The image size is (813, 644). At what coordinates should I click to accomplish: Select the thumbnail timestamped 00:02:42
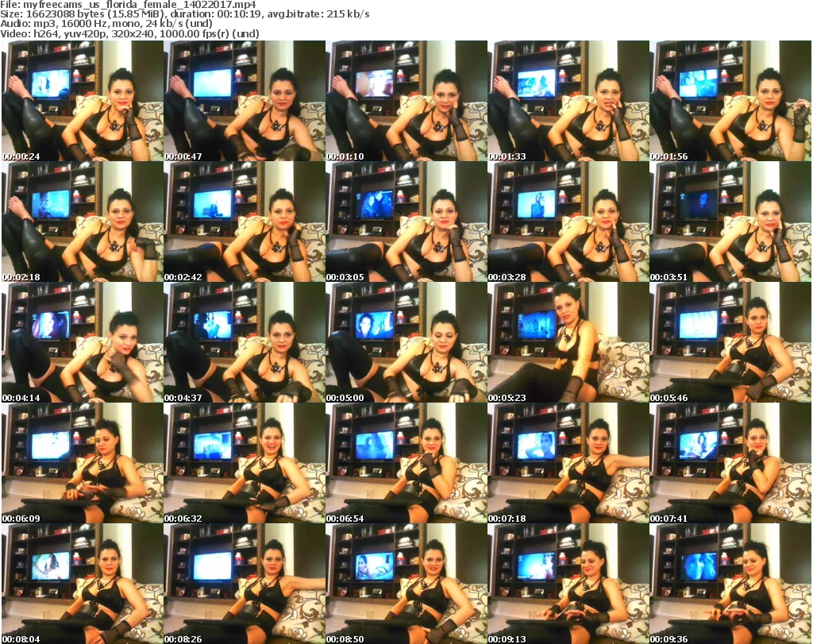pyautogui.click(x=245, y=222)
